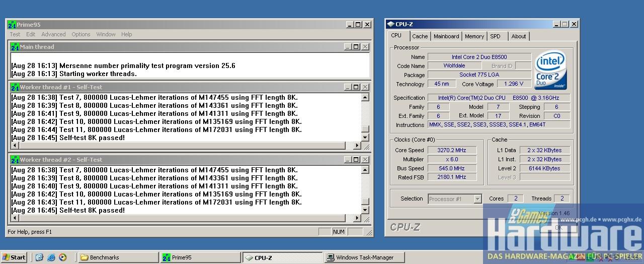
Task: Click the Rated FSB 2180.1 MHz value
Action: point(452,177)
